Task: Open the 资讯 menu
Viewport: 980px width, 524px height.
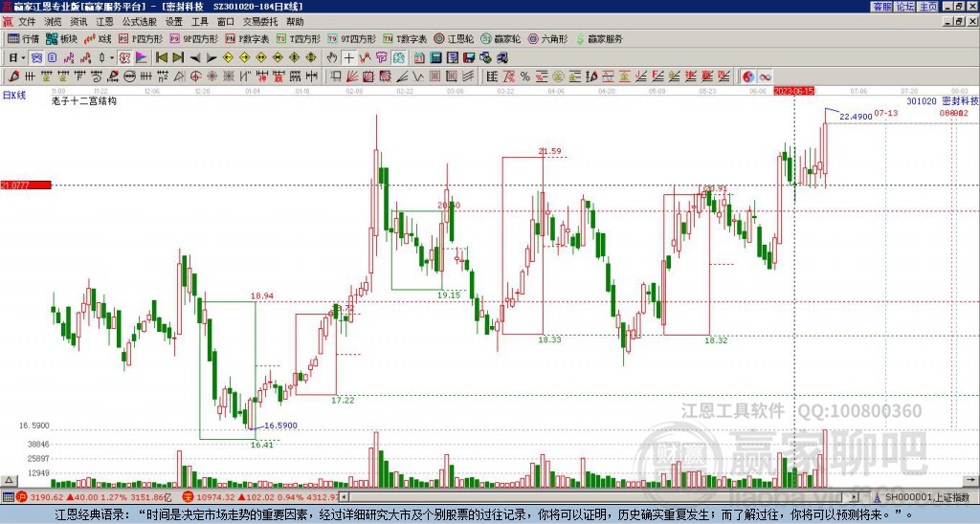Action: coord(78,22)
